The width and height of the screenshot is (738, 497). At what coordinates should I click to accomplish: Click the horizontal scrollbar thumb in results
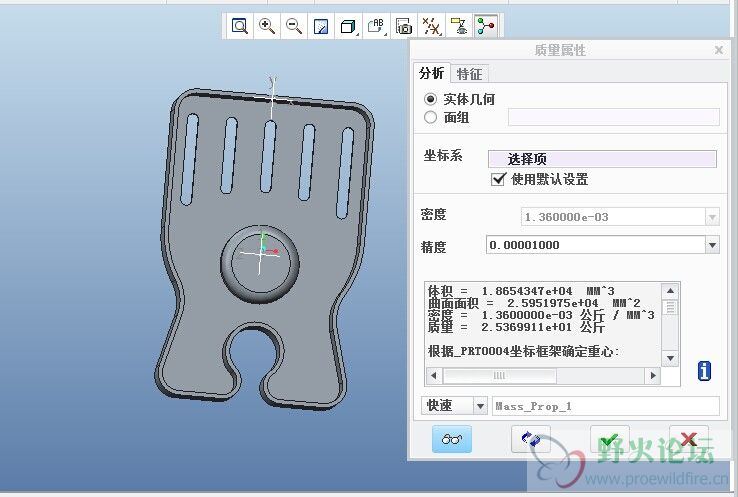pos(499,376)
